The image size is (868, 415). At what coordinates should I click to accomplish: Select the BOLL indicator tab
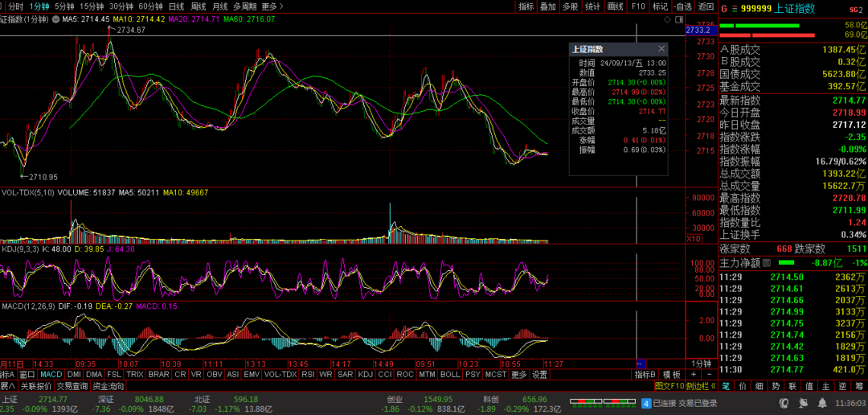coord(450,375)
